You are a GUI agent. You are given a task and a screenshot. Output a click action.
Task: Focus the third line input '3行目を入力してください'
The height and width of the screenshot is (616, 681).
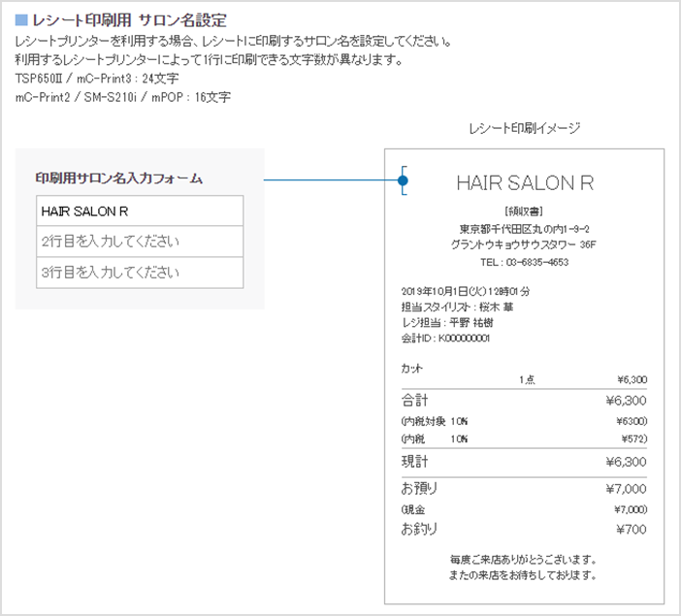pos(140,273)
